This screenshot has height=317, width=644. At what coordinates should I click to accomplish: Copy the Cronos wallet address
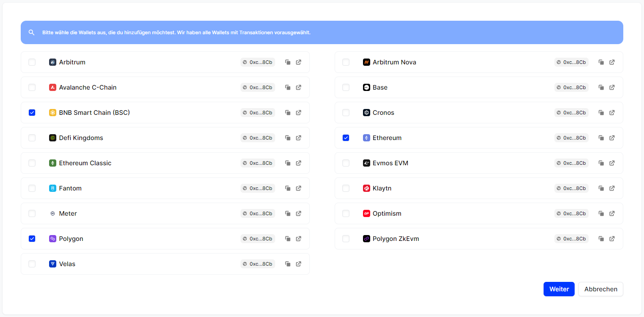coord(601,113)
